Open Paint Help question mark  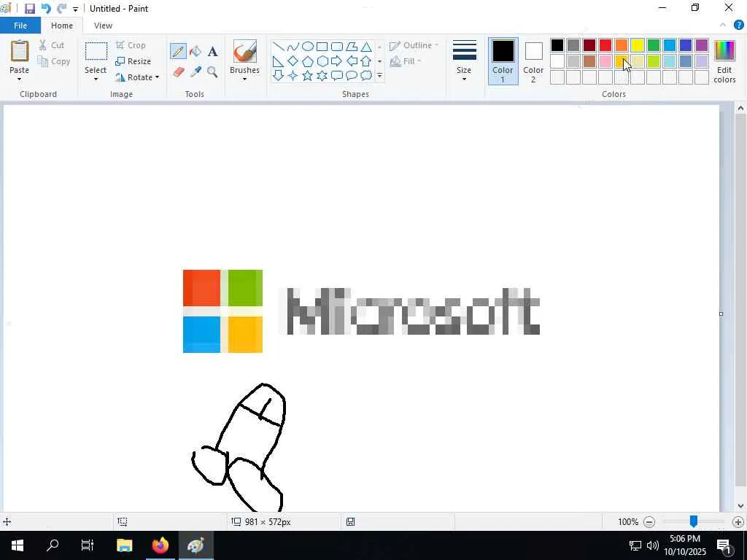click(x=738, y=26)
